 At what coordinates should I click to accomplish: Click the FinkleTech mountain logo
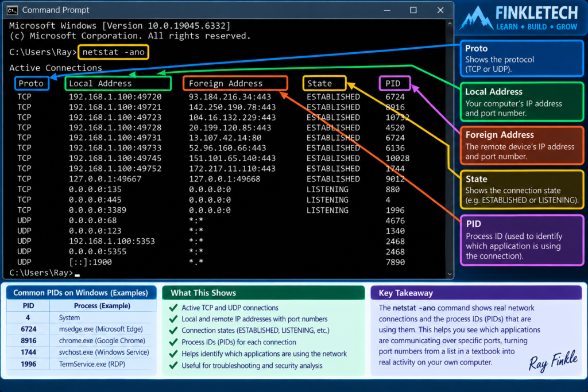[x=476, y=18]
